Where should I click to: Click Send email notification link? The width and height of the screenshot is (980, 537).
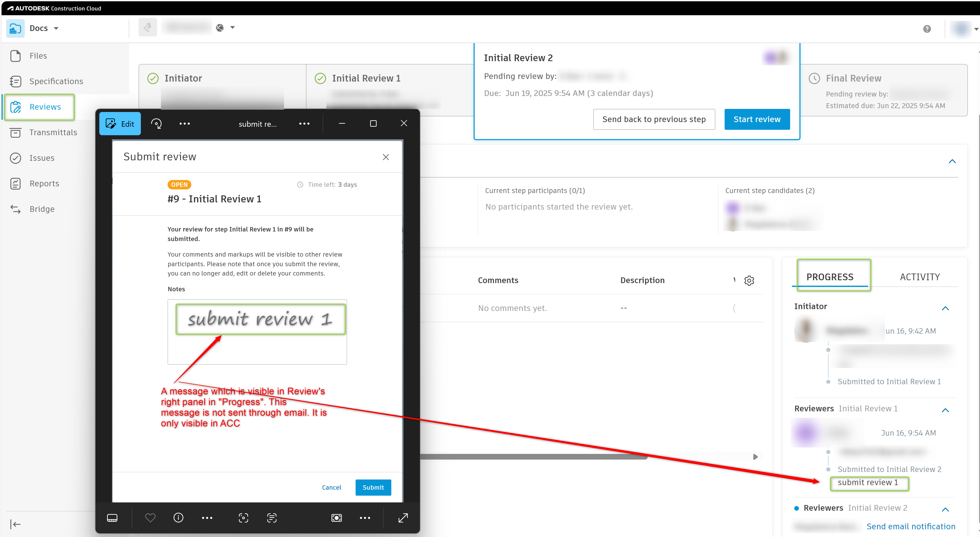pos(911,526)
